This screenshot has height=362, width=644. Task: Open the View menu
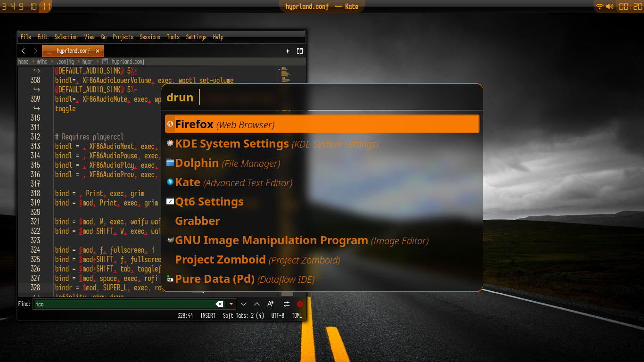click(x=90, y=37)
